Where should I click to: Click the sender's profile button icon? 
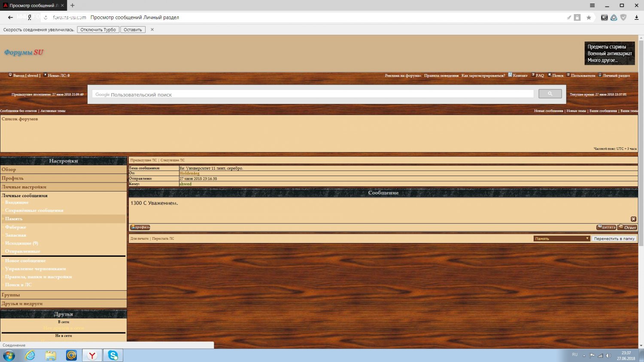pos(140,227)
